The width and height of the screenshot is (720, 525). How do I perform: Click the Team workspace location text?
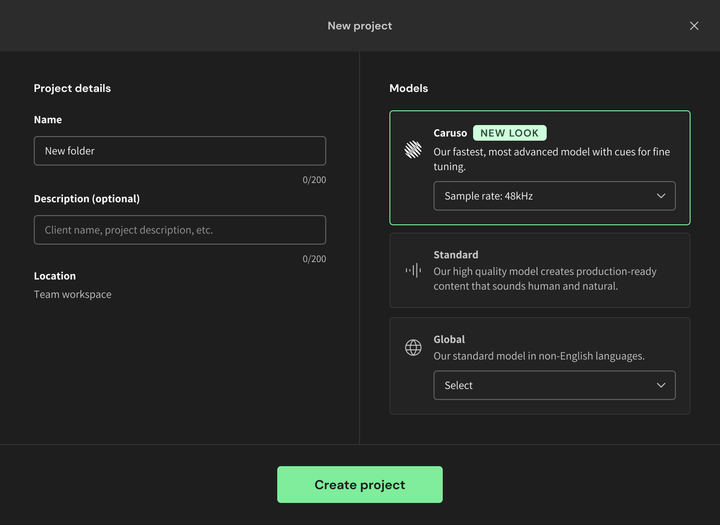[73, 295]
